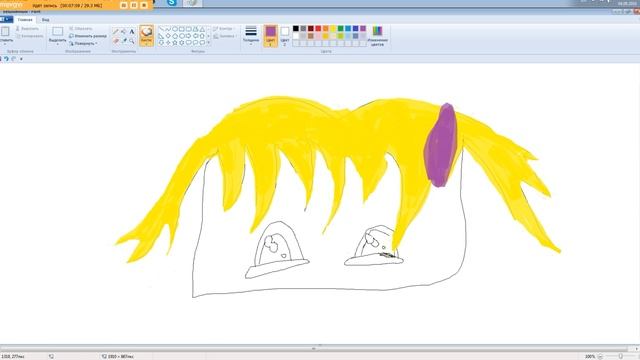The width and height of the screenshot is (640, 360).
Task: Choose the Pentagon shape
Action: 175,36
